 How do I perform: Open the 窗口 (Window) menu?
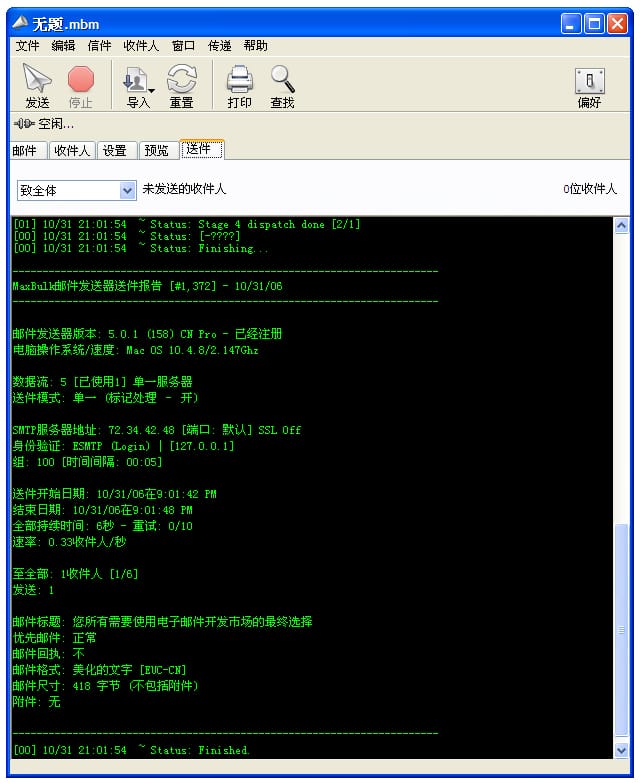tap(183, 46)
